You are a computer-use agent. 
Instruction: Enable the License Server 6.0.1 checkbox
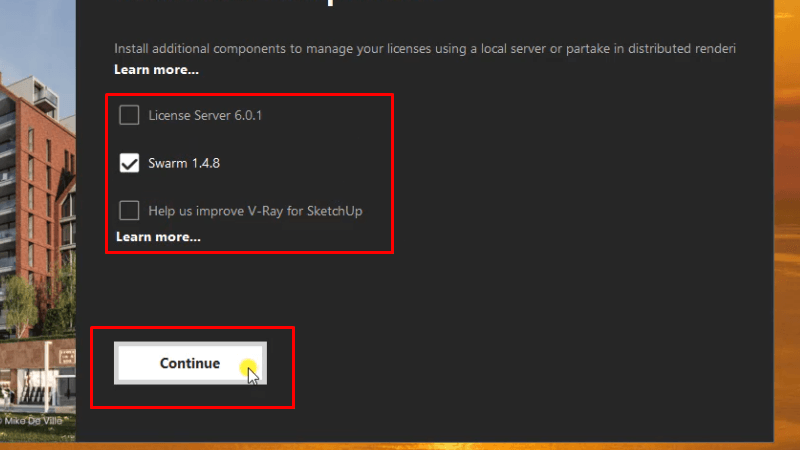[x=129, y=115]
